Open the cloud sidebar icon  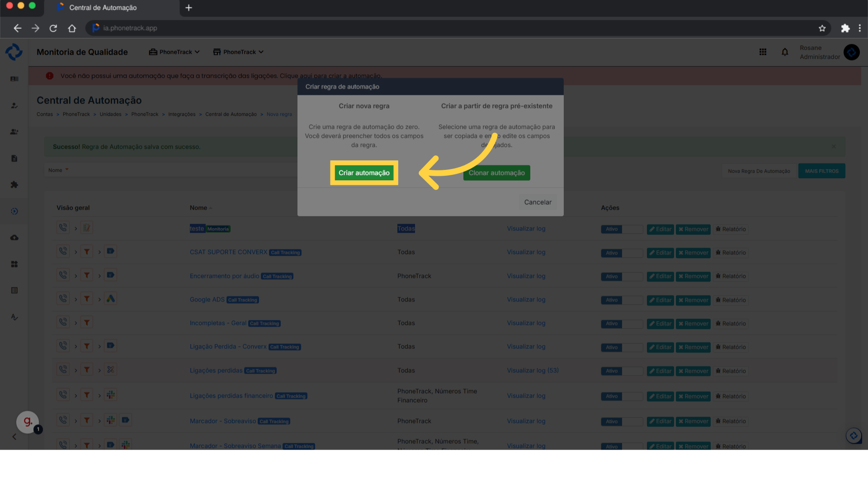14,237
